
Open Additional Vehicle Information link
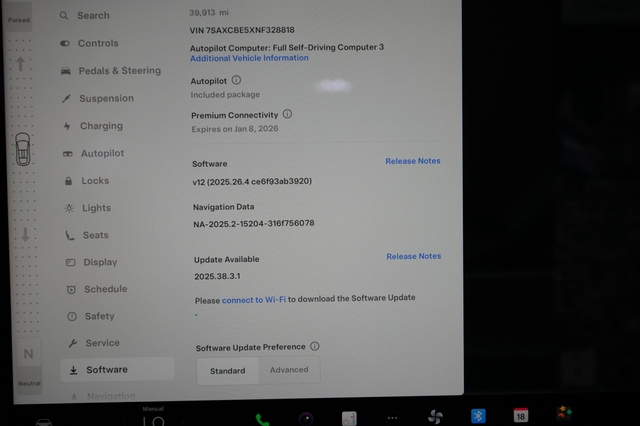coord(249,58)
